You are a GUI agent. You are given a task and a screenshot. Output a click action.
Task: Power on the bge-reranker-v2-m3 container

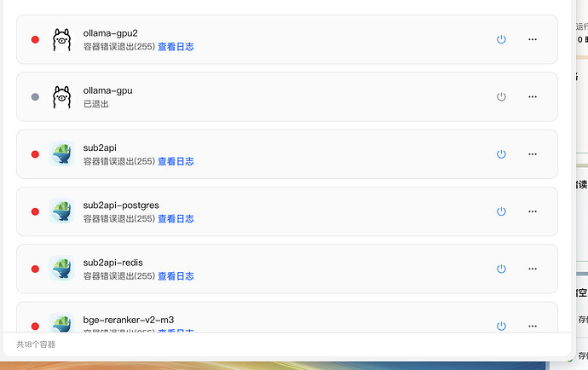(x=501, y=327)
